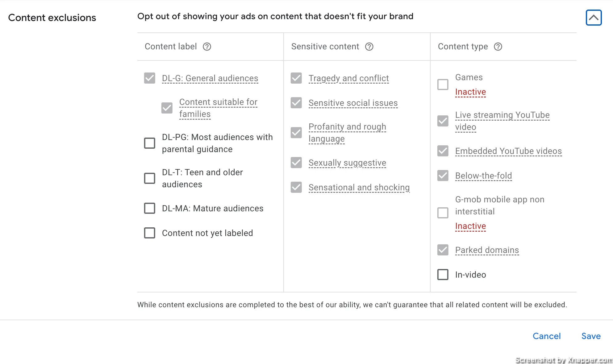Enable the DL-MA mature audiences checkbox
The image size is (613, 364).
tap(150, 209)
